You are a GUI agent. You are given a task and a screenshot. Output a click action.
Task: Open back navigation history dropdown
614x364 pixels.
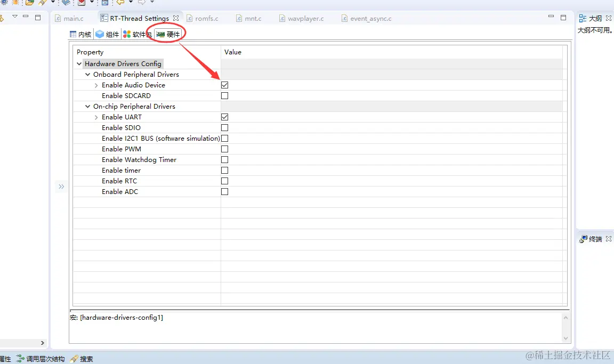click(x=131, y=2)
